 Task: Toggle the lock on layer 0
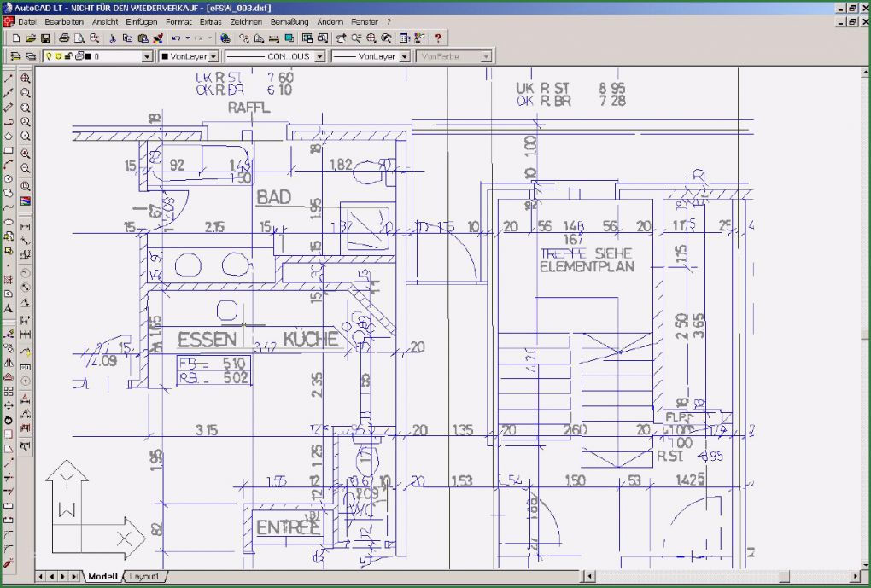68,55
